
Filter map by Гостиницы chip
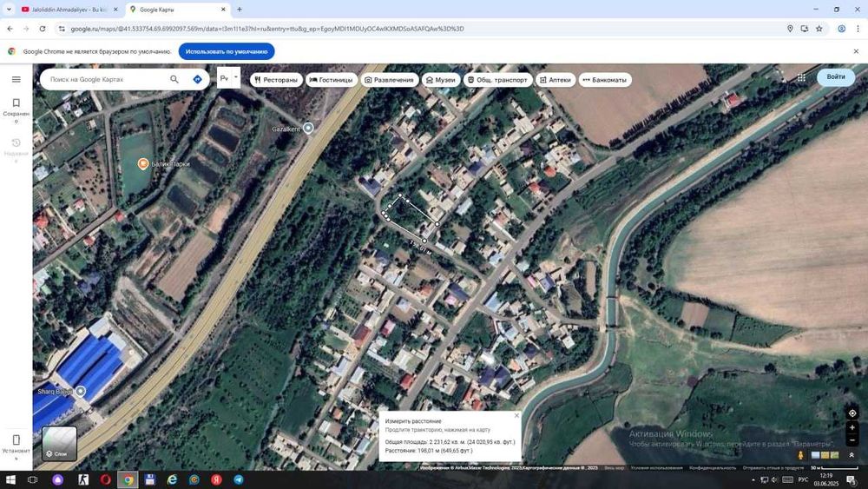coord(331,80)
